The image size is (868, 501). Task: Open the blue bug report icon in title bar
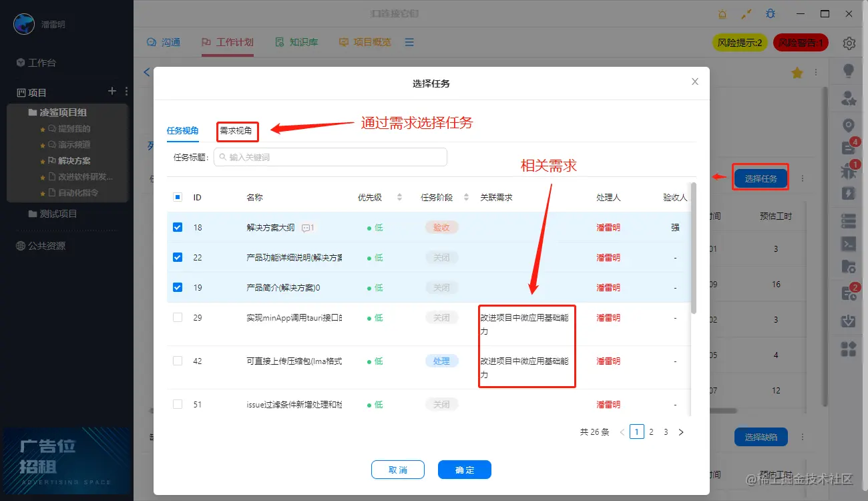[771, 14]
